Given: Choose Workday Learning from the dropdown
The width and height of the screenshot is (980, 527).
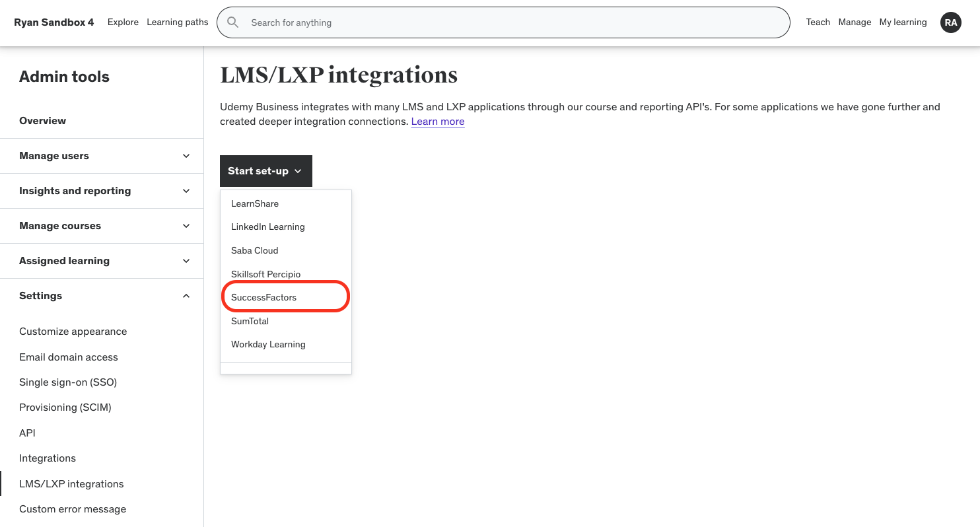Looking at the screenshot, I should click(285, 344).
